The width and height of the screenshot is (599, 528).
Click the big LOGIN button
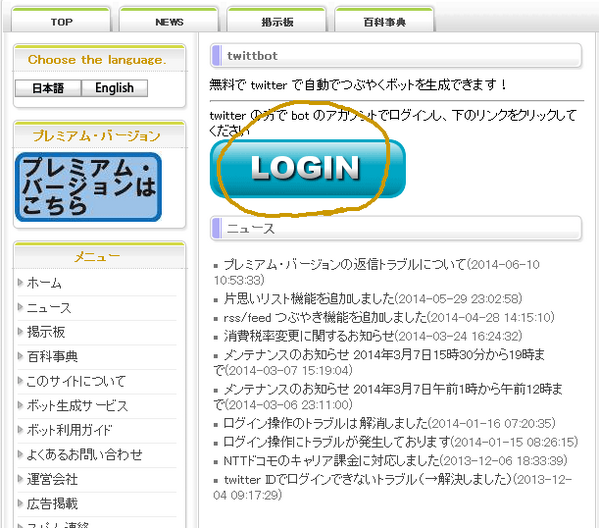pos(308,168)
